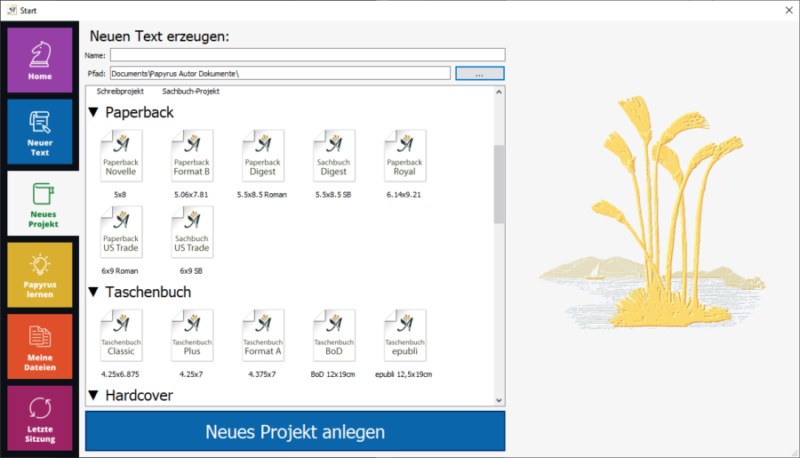Click into the Pfad input field
800x458 pixels.
280,73
